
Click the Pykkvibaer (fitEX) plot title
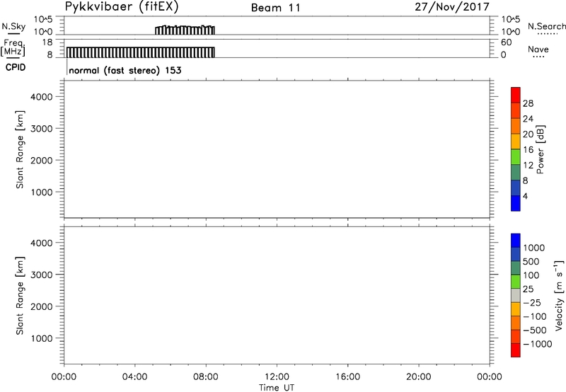122,7
